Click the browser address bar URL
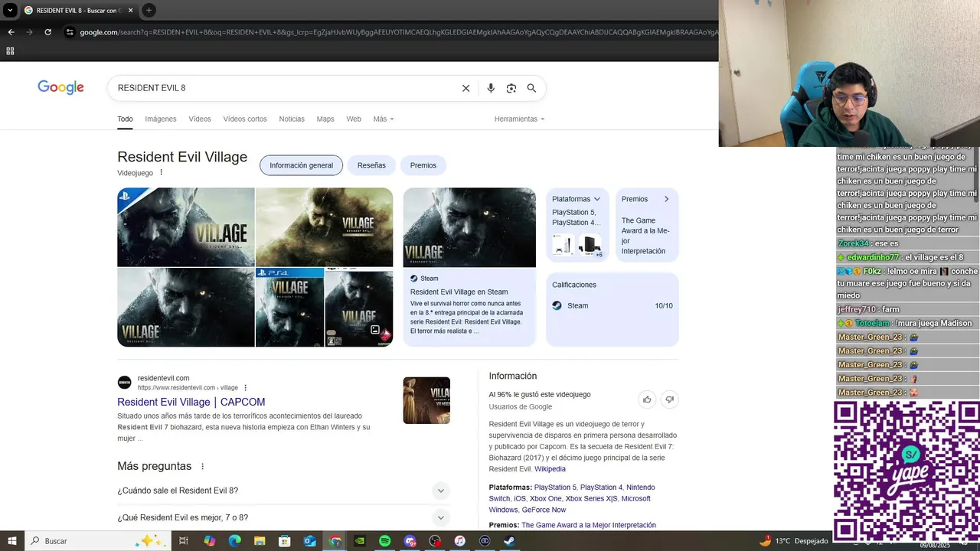The image size is (980, 551). [398, 32]
